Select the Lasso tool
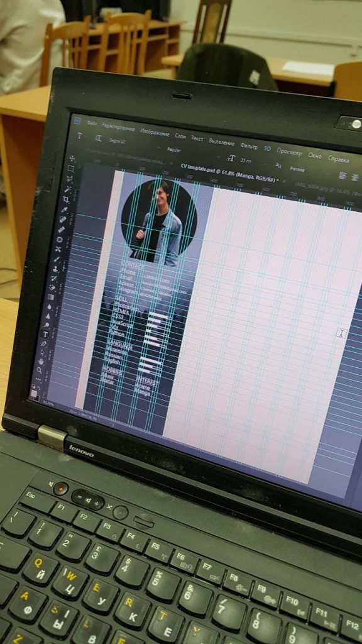This screenshot has height=644, width=362. pos(69,179)
